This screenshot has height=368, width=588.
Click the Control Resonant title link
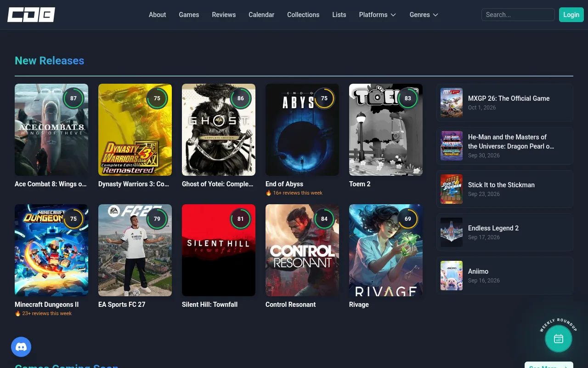coord(291,305)
